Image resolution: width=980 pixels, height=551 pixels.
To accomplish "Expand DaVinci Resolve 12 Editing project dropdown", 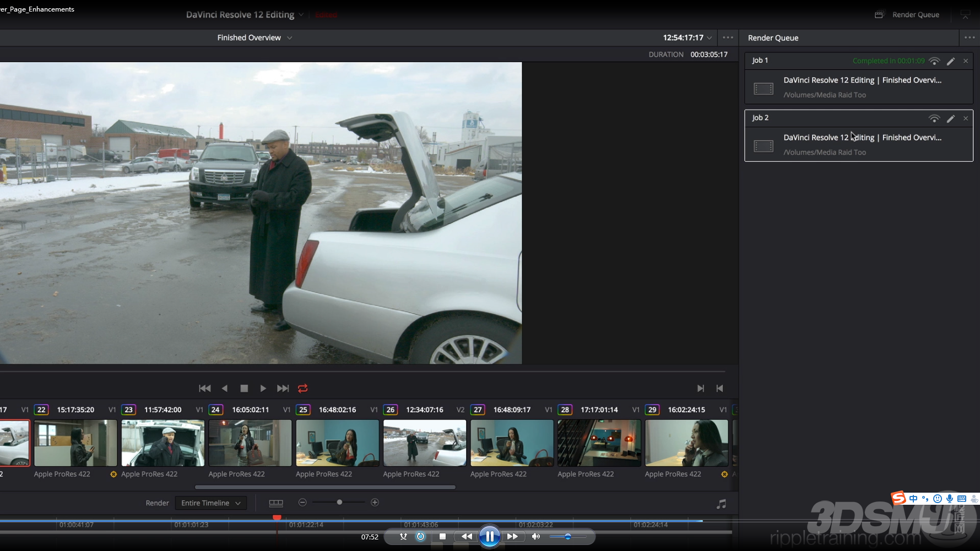I will click(x=301, y=15).
